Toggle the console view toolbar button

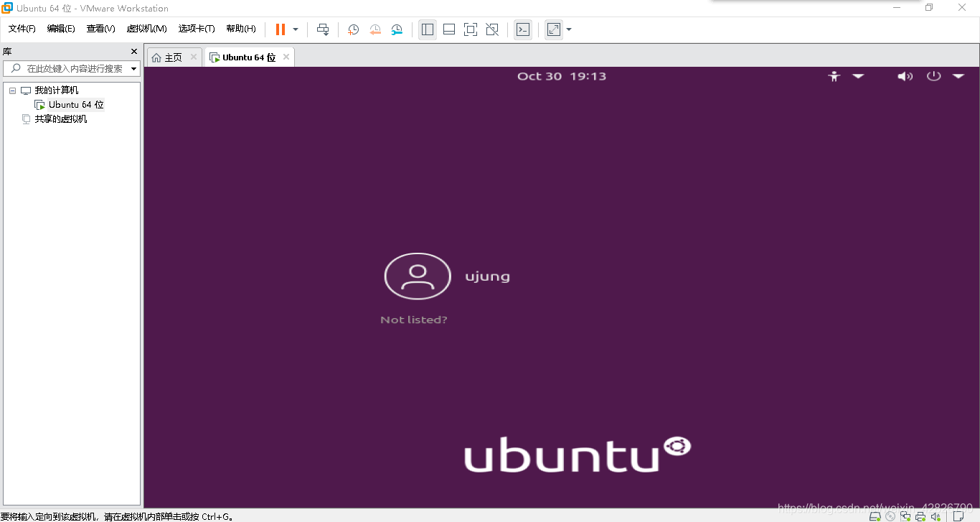(523, 29)
